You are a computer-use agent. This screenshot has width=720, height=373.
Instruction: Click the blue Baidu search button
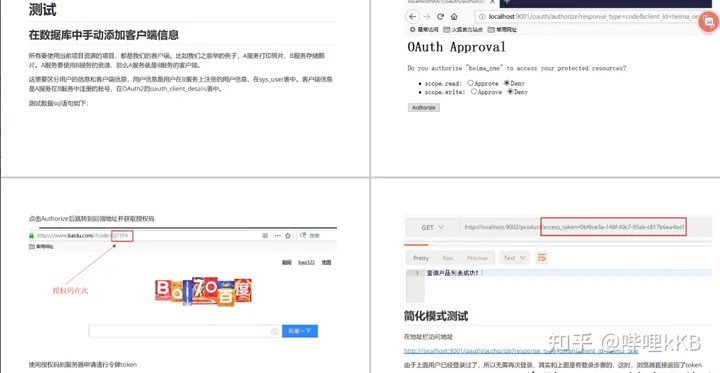(300, 331)
